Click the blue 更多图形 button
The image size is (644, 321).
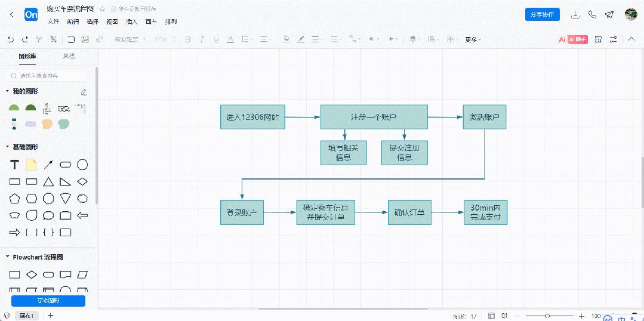(48, 301)
